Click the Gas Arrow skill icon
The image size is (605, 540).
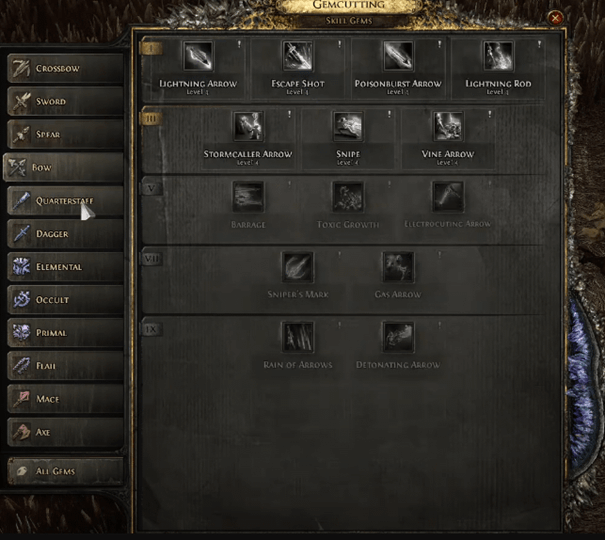point(398,267)
